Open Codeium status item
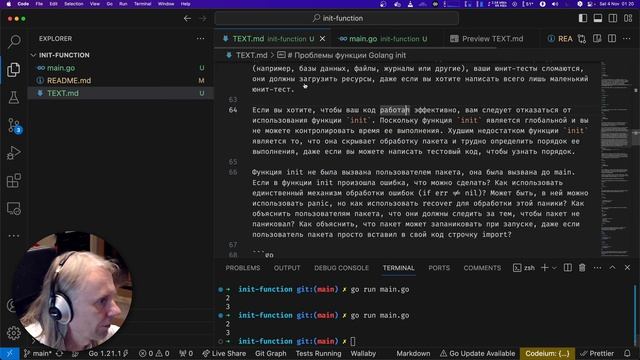 coord(547,353)
